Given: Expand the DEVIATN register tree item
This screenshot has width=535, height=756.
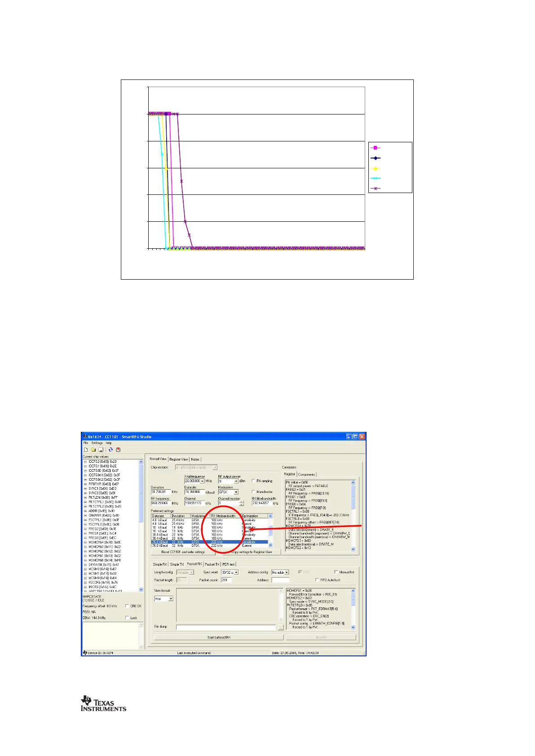Looking at the screenshot, I should click(85, 565).
